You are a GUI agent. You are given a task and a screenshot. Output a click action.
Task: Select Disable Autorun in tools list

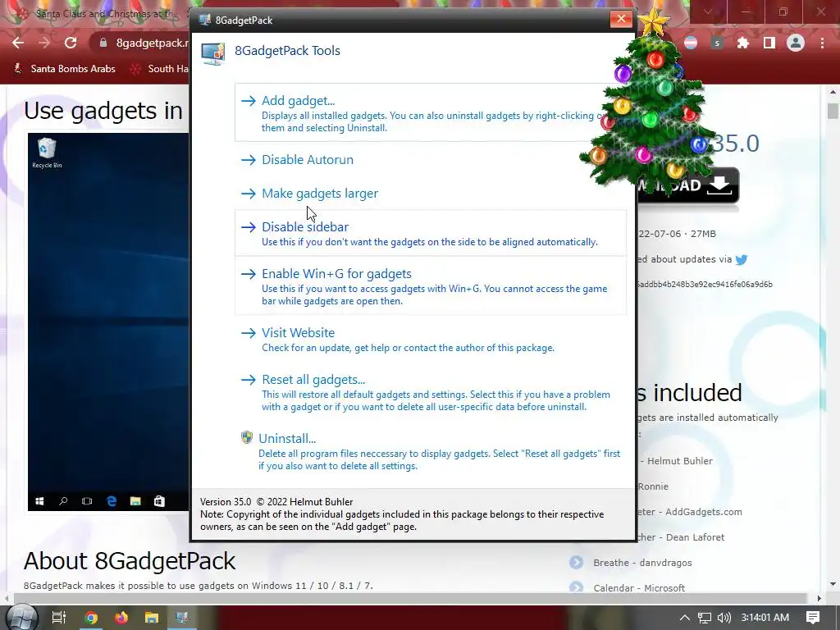tap(307, 160)
